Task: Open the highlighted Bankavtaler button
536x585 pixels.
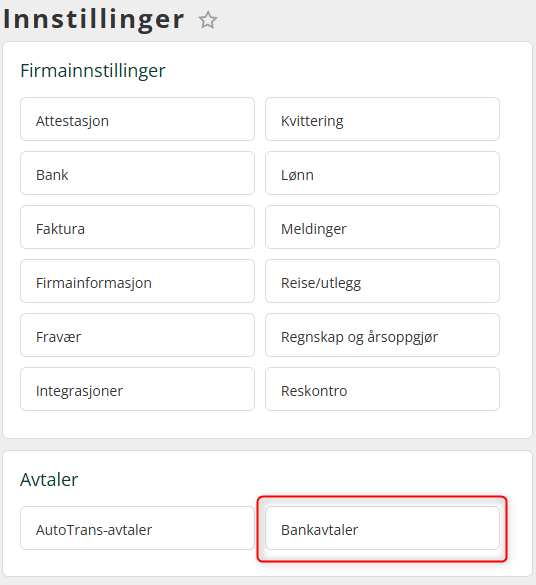Action: (x=382, y=528)
